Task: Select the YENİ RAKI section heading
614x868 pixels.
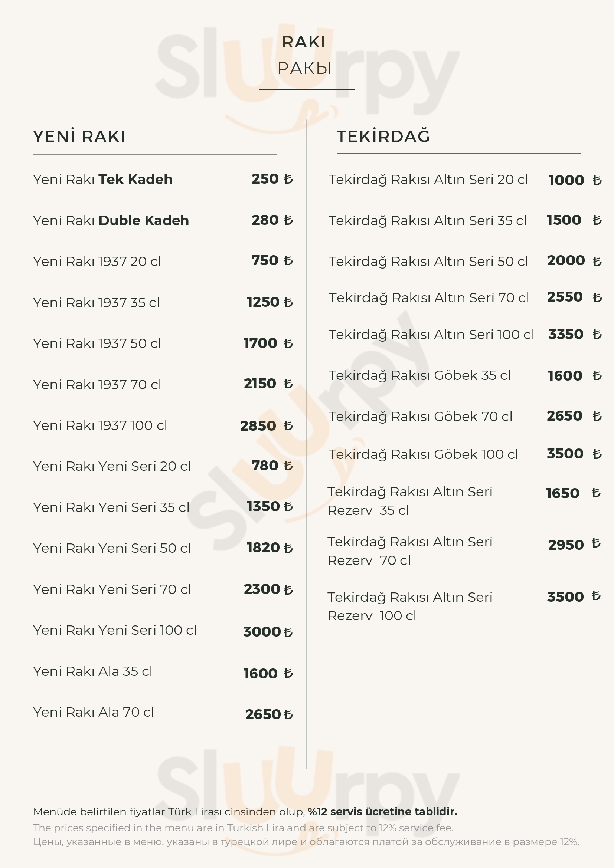Action: pos(79,137)
